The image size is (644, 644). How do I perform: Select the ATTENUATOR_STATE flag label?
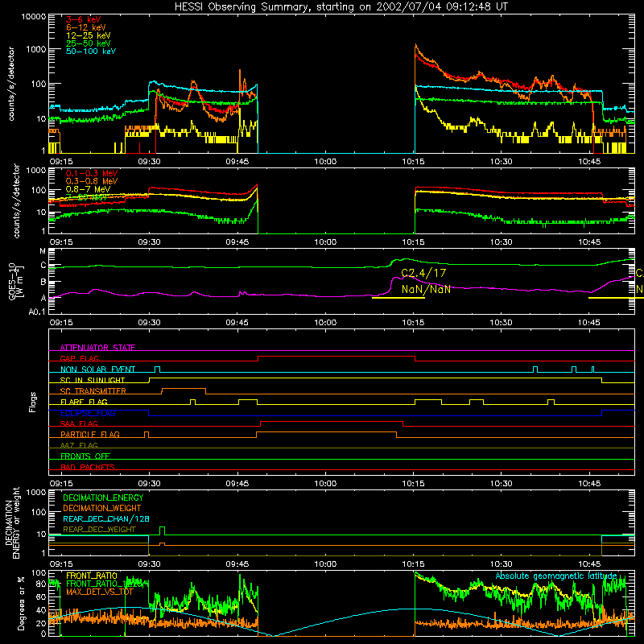97,348
